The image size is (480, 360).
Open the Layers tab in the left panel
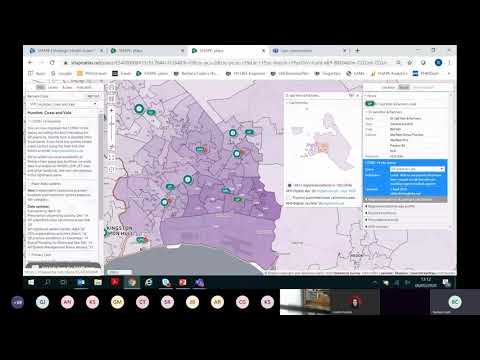coord(53,87)
